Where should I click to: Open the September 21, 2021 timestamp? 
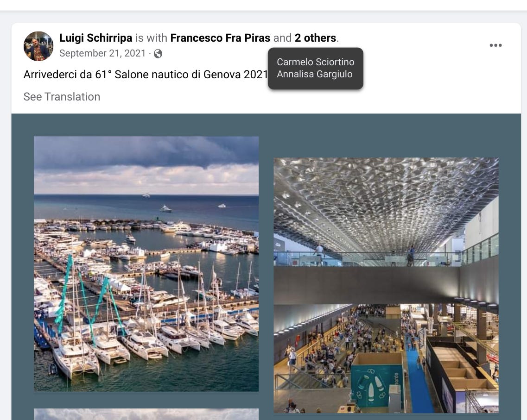coord(102,53)
